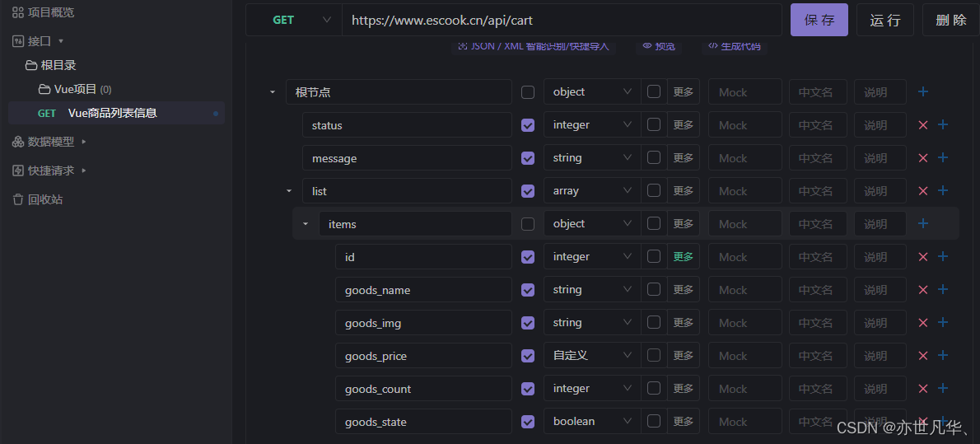Change goods_state type from boolean
Screen dimensions: 980x444
coord(591,422)
